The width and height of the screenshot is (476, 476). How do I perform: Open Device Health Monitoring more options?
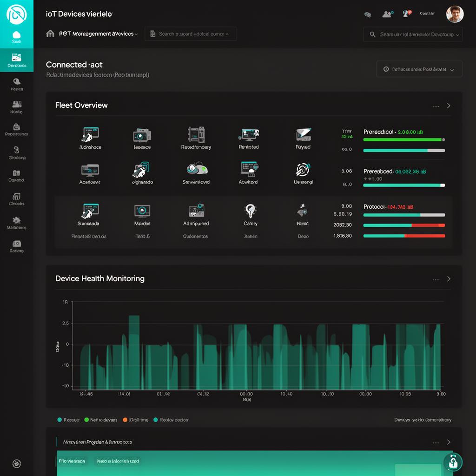(x=436, y=279)
